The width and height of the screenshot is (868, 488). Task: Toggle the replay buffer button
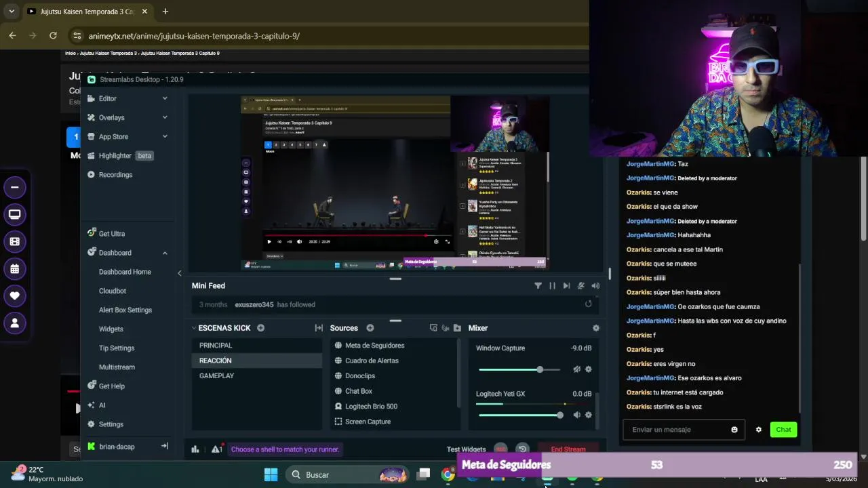tap(522, 449)
